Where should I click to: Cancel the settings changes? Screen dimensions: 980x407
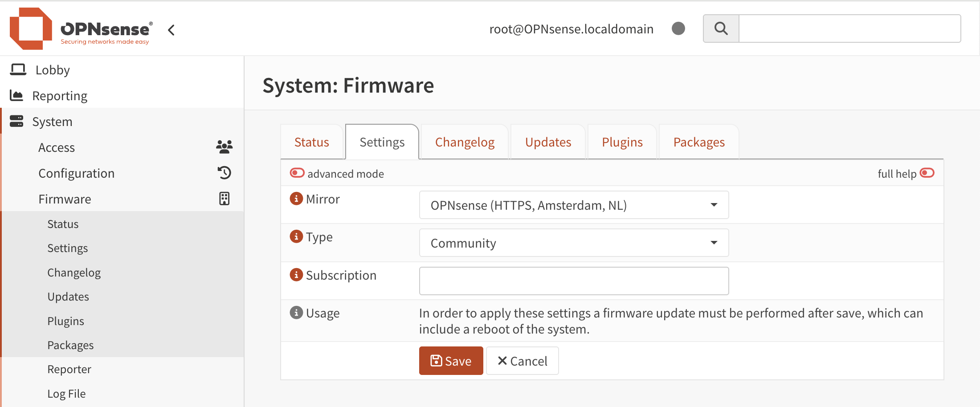pos(522,361)
